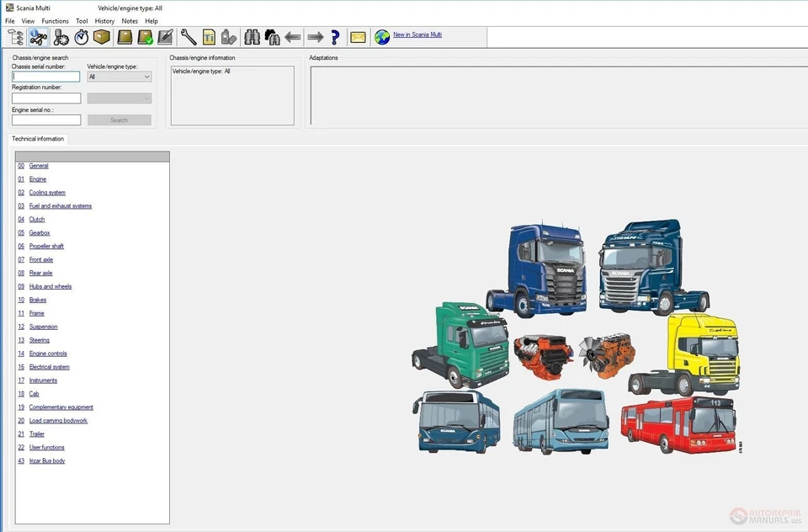Click the notes editing pencil icon

165,37
